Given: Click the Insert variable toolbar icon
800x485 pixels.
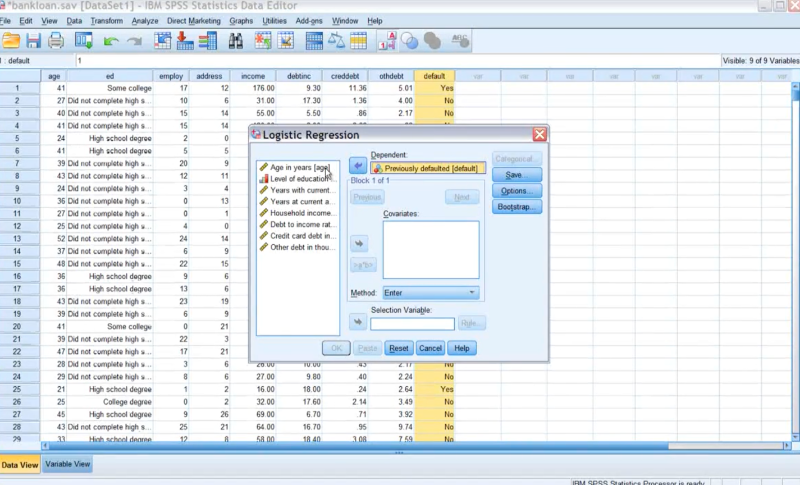Looking at the screenshot, I should tap(286, 41).
